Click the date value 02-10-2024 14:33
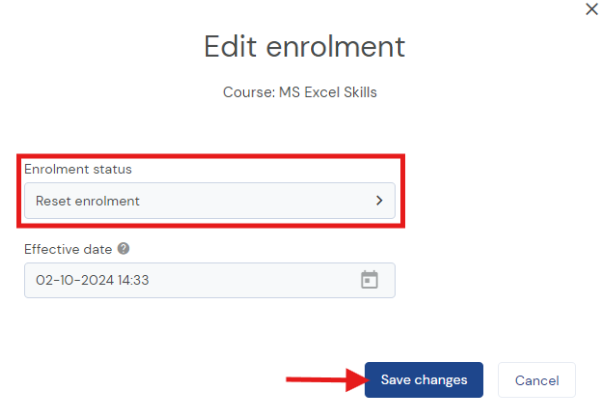The image size is (609, 409). 92,280
